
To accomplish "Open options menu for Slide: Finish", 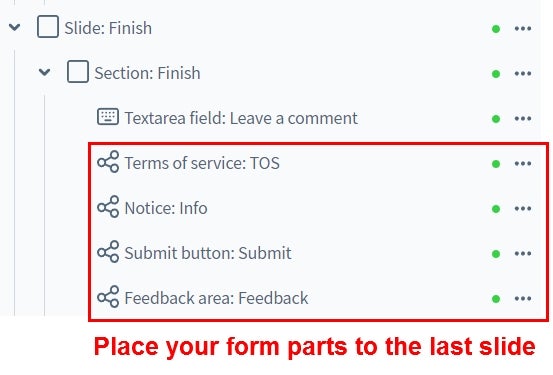I will click(x=523, y=28).
